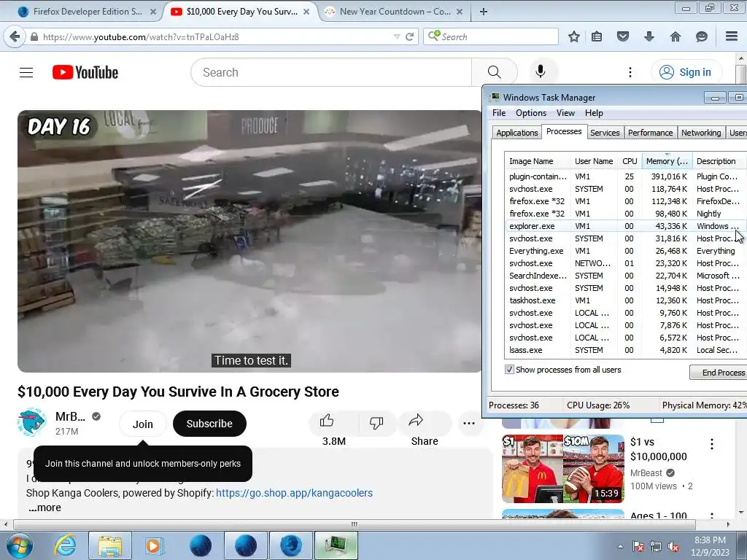This screenshot has width=747, height=560.
Task: Open the YouTube guide hamburger menu
Action: (26, 72)
